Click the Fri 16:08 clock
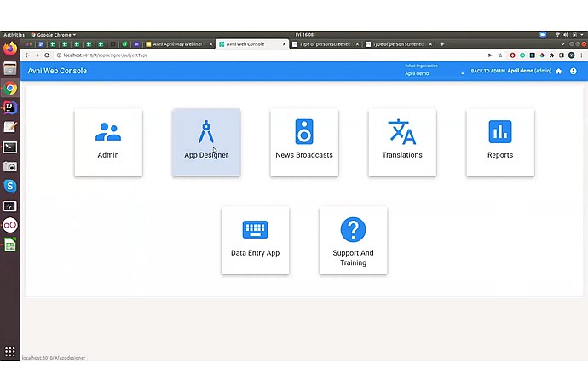588x392 pixels. 304,34
